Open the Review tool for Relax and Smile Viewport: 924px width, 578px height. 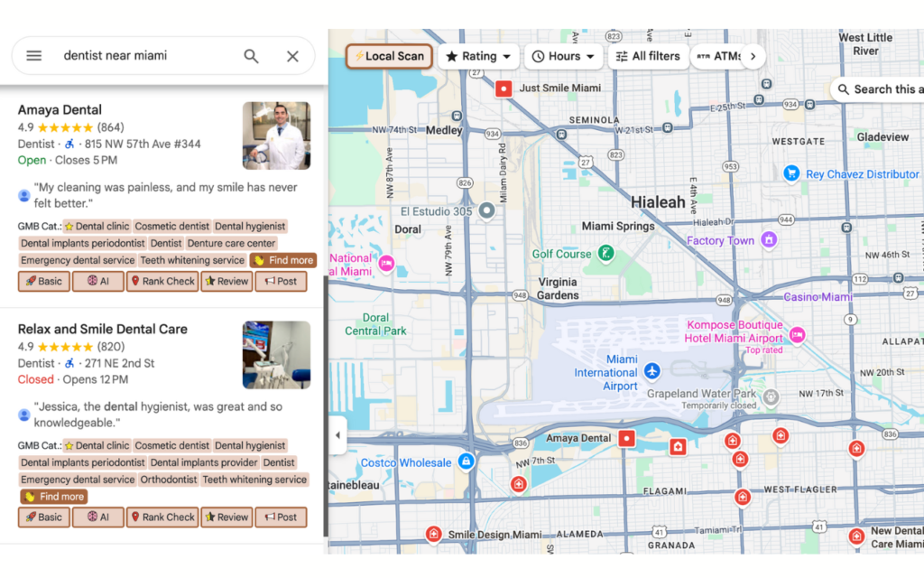226,517
